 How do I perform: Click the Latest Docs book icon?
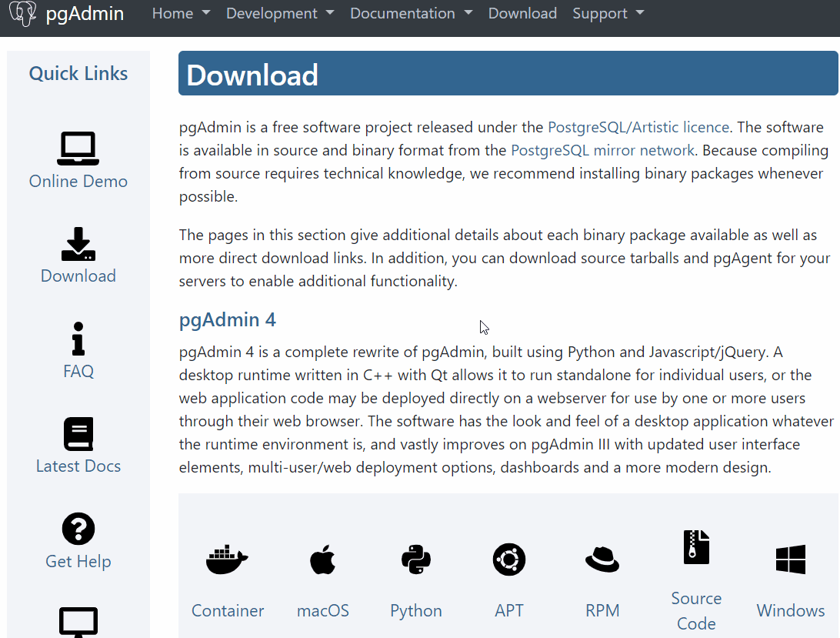pyautogui.click(x=78, y=434)
